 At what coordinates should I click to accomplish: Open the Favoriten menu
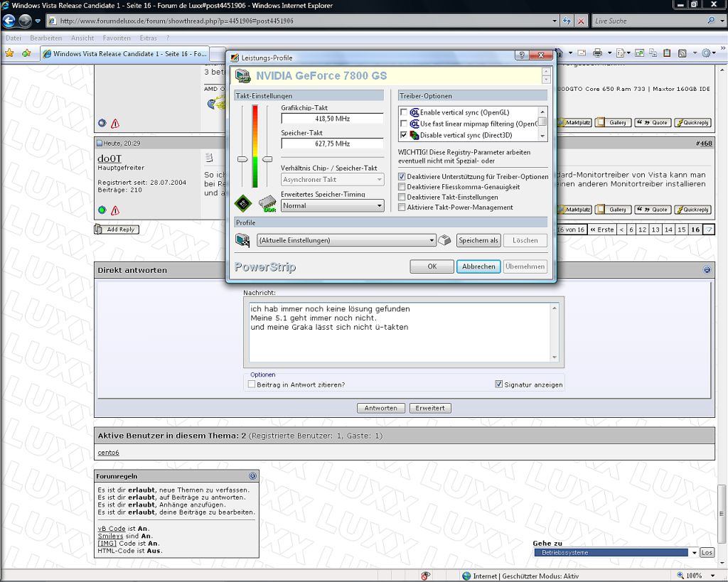(x=117, y=38)
